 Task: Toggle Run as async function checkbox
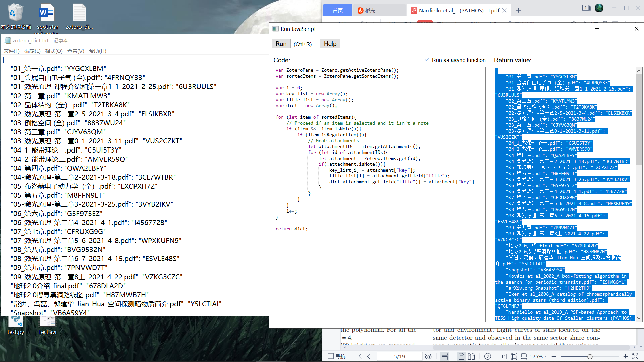(x=427, y=60)
